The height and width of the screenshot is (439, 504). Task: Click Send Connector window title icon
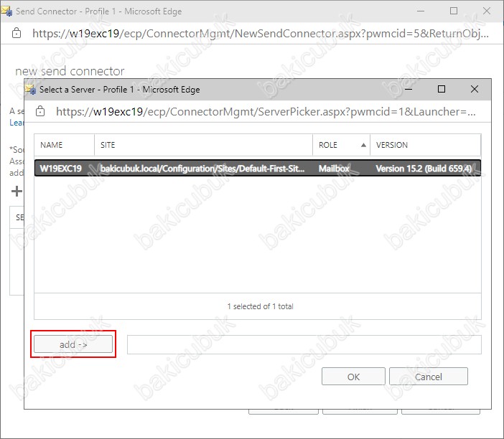point(6,11)
